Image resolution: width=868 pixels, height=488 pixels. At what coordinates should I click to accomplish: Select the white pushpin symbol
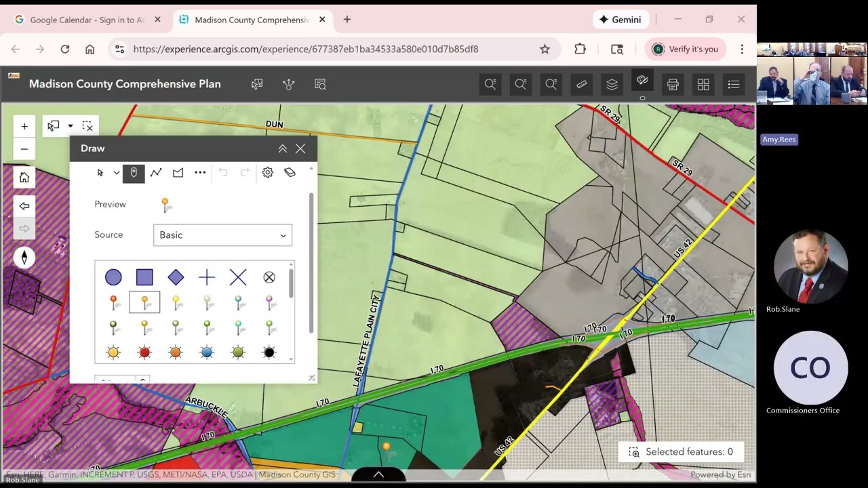(207, 302)
